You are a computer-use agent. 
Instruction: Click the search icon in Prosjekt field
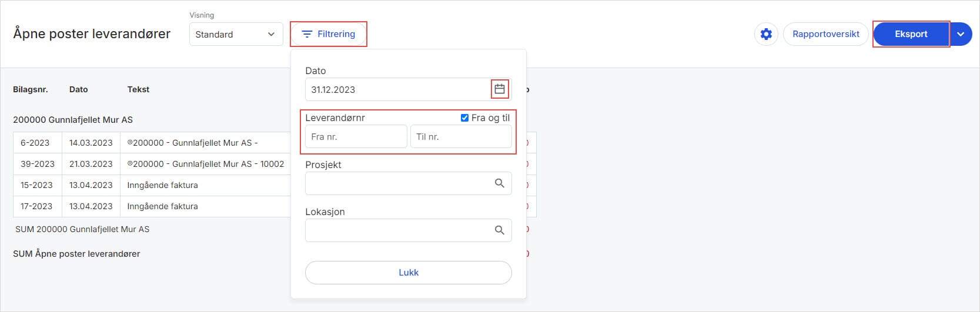(x=499, y=183)
